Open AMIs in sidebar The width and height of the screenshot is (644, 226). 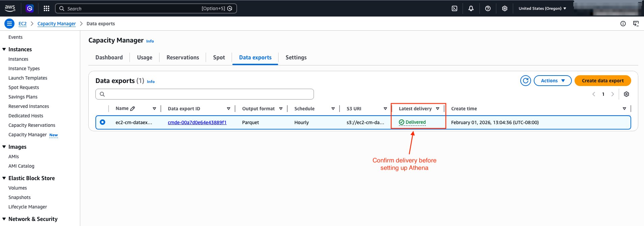(13, 157)
